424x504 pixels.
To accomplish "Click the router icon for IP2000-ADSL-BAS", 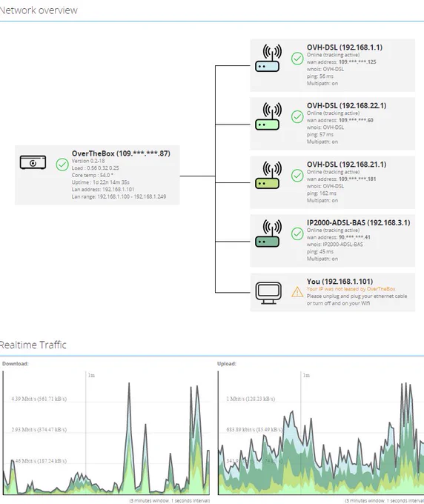I will [x=268, y=233].
